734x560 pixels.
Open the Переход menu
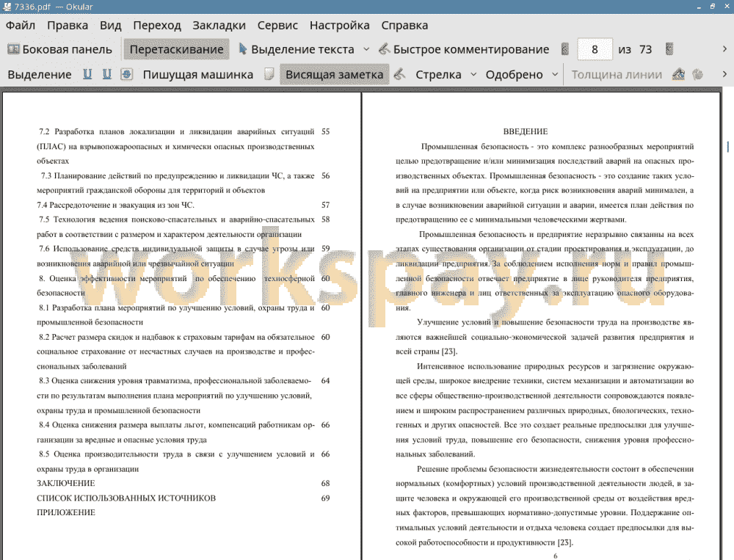(x=157, y=25)
